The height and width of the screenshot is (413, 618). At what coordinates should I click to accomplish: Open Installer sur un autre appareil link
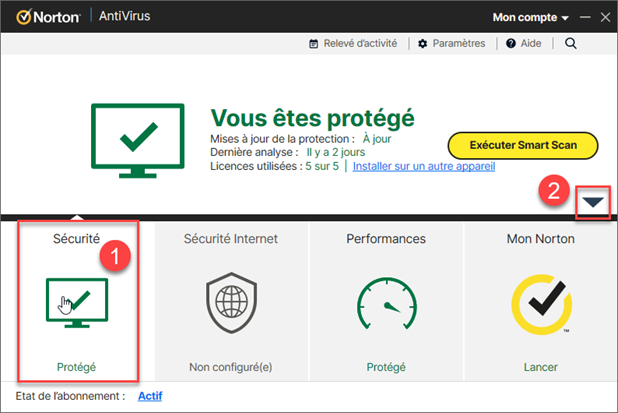[x=424, y=166]
